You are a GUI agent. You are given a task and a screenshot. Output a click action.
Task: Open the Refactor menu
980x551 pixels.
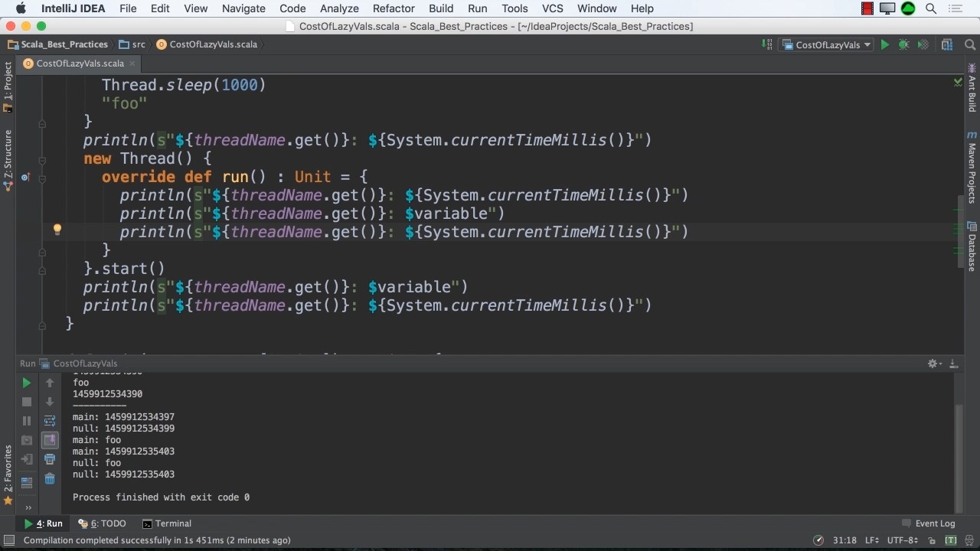coord(394,8)
